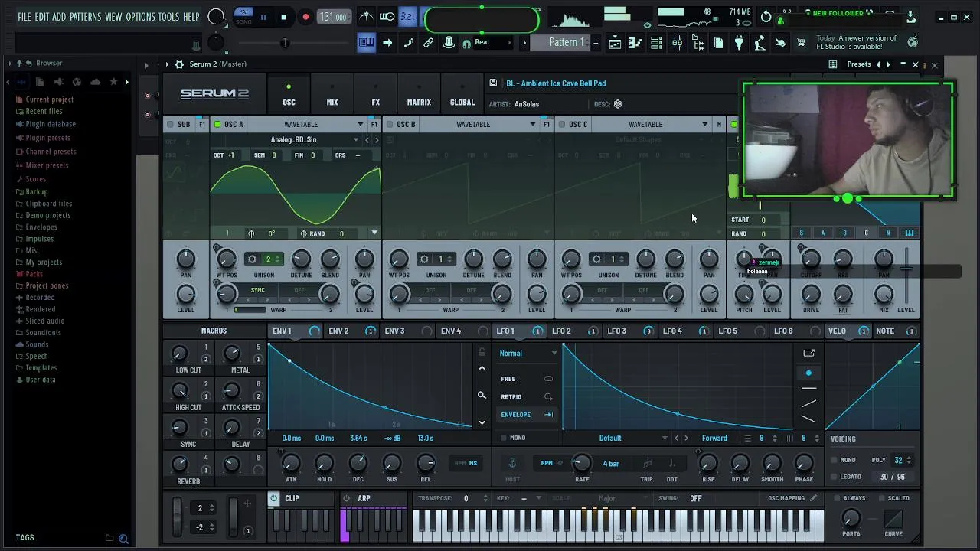Click the shopping cart icon
Viewport: 980px width, 551px height.
(x=801, y=43)
